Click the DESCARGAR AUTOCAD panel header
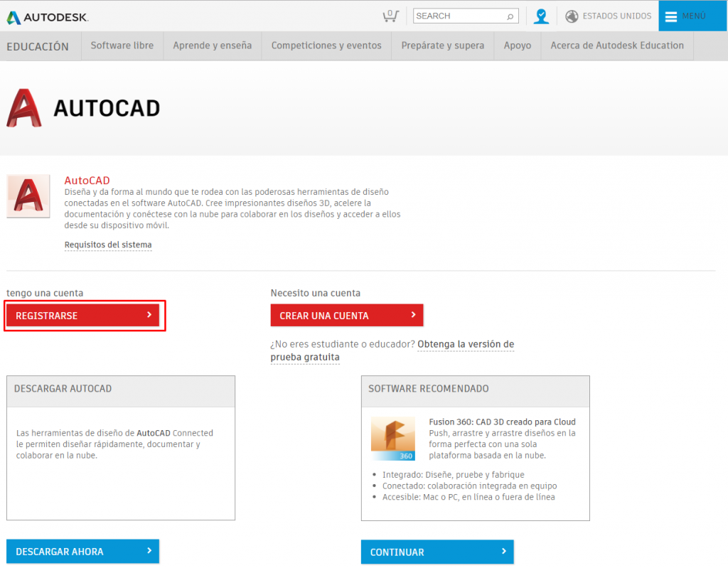Screen dimensions: 728x568 tap(121, 392)
